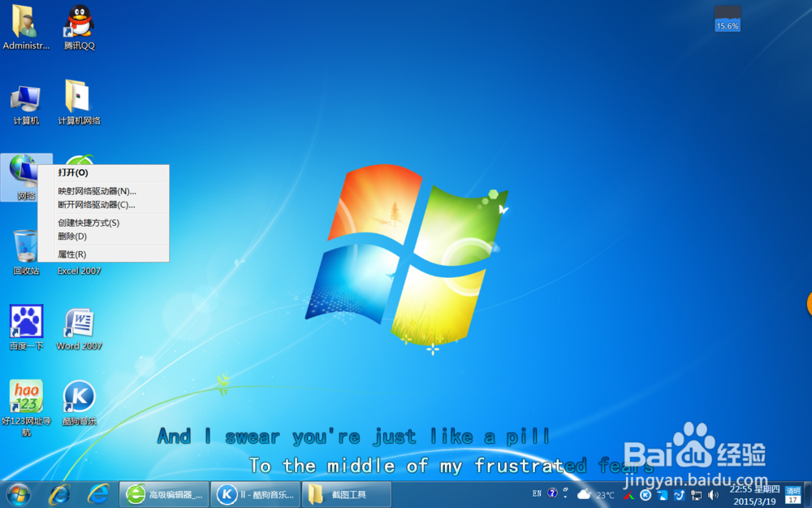Click the KuGou K tray icon
Image resolution: width=812 pixels, height=508 pixels.
point(646,496)
